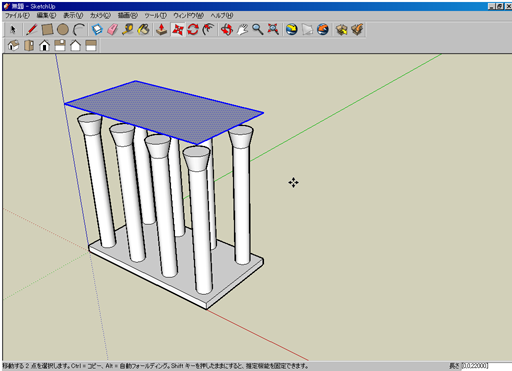Open the 表示(V) menu

(x=73, y=16)
